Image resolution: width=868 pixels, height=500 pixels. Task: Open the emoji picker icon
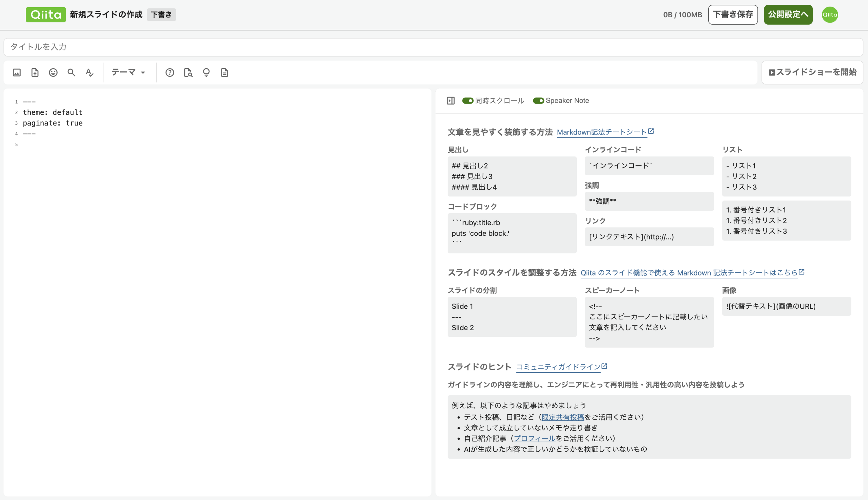point(53,72)
